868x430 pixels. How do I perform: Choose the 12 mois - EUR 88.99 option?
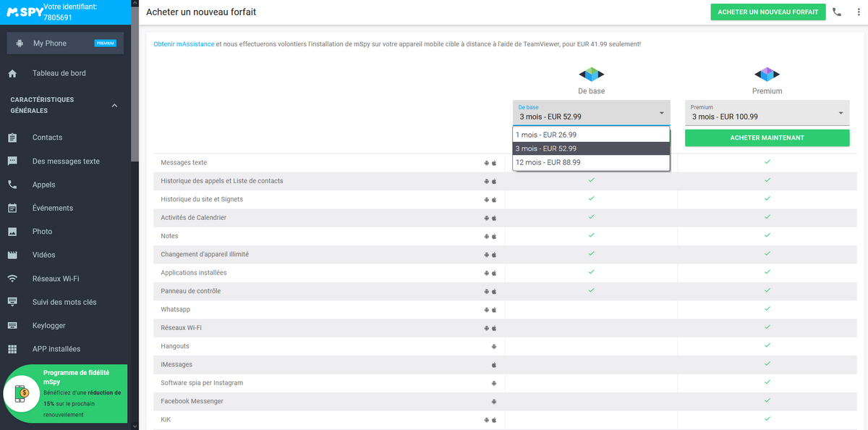pos(591,162)
